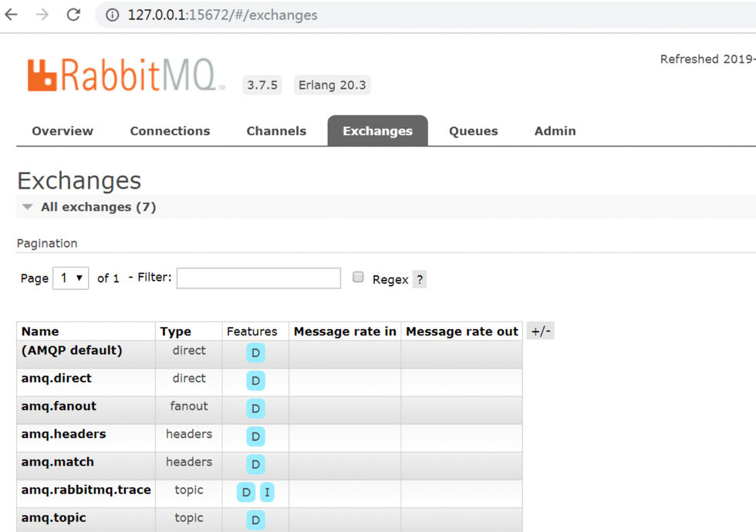756x532 pixels.
Task: Open the amq.match exchange
Action: point(58,462)
